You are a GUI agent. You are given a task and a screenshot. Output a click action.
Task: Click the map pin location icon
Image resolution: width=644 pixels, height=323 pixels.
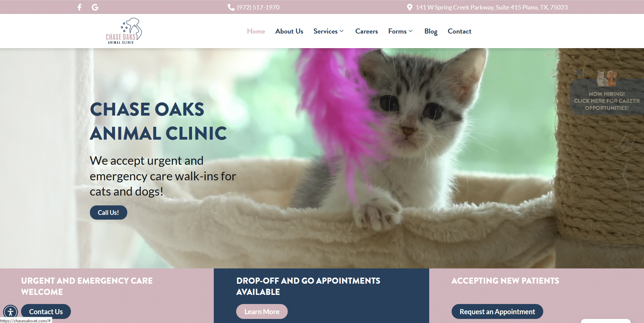[x=410, y=7]
